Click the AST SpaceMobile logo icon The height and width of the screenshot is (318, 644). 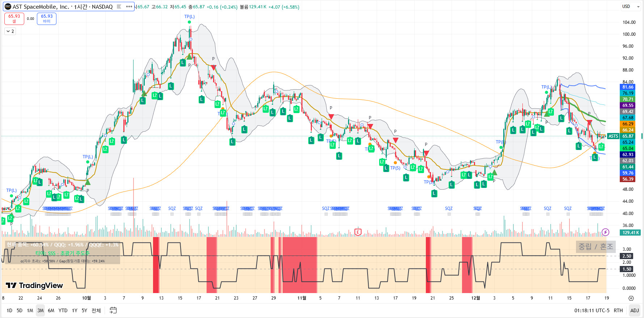[x=8, y=7]
